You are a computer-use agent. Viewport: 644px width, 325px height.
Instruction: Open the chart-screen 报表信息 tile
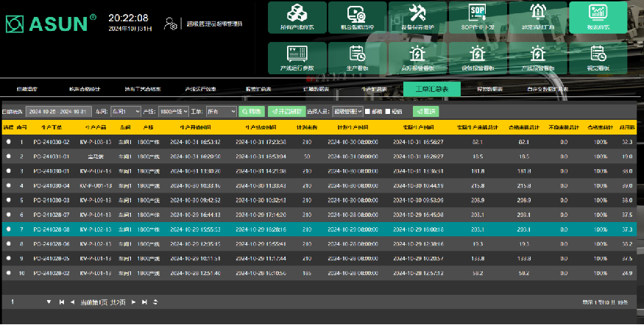point(598,18)
